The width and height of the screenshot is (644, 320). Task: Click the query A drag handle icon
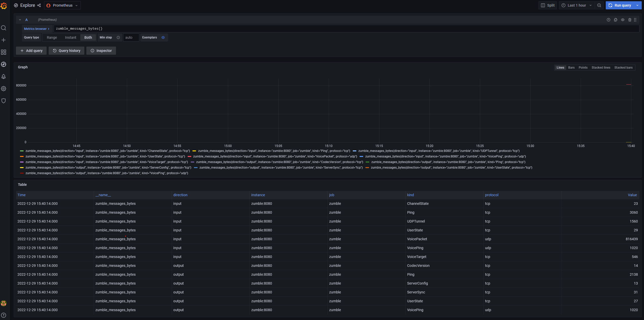click(635, 20)
